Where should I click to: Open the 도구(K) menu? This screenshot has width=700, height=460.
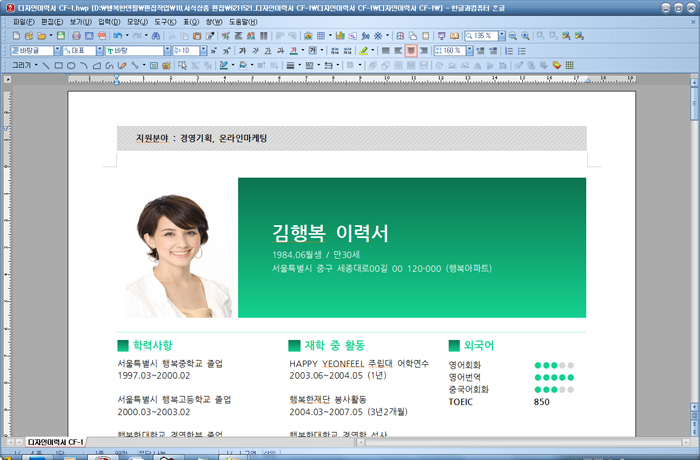[x=166, y=22]
